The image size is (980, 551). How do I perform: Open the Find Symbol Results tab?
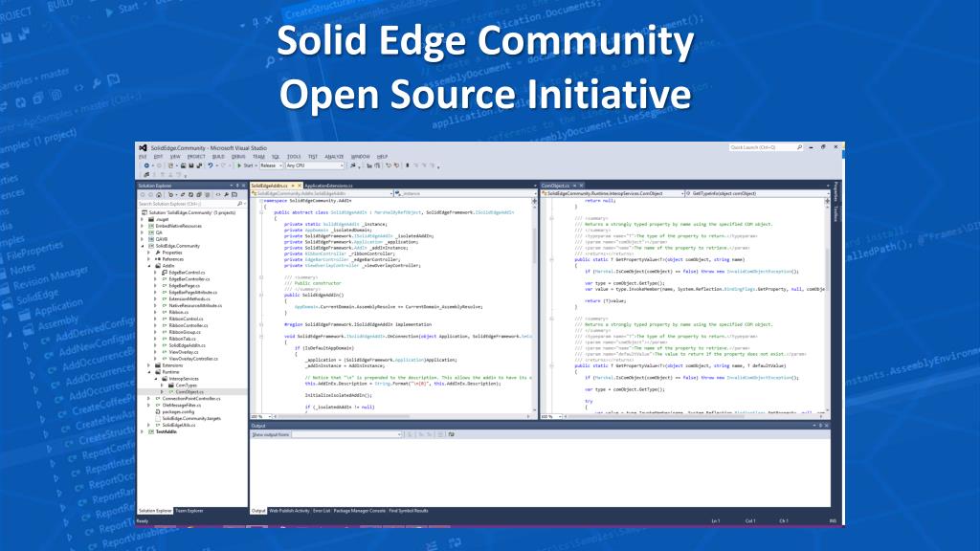pos(409,511)
